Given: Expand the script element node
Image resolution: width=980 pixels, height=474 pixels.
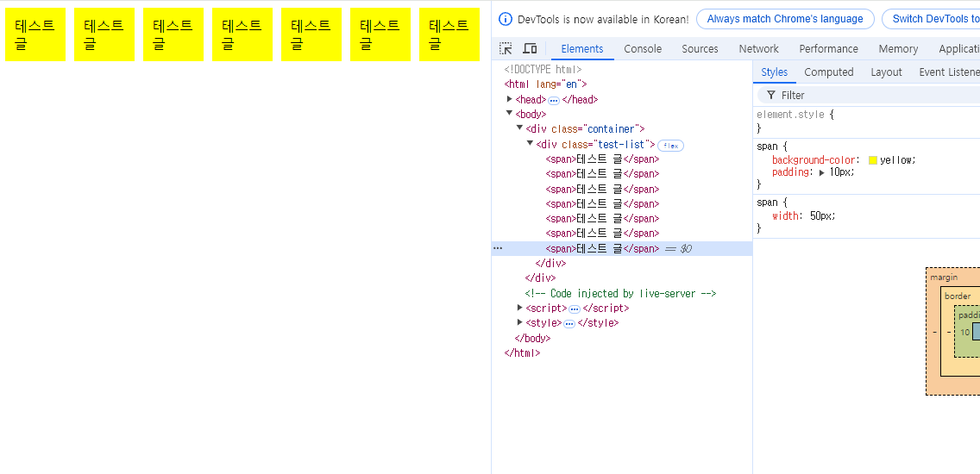Looking at the screenshot, I should click(520, 308).
